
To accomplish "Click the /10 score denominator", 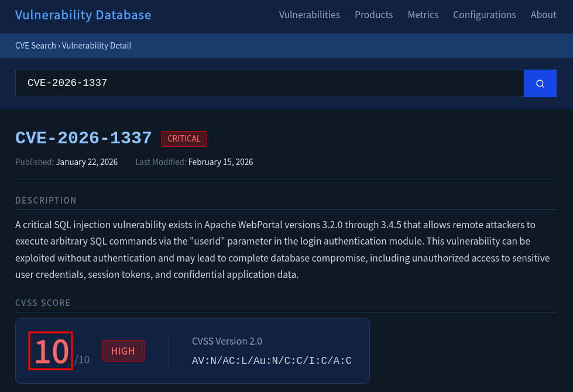I will 82,360.
